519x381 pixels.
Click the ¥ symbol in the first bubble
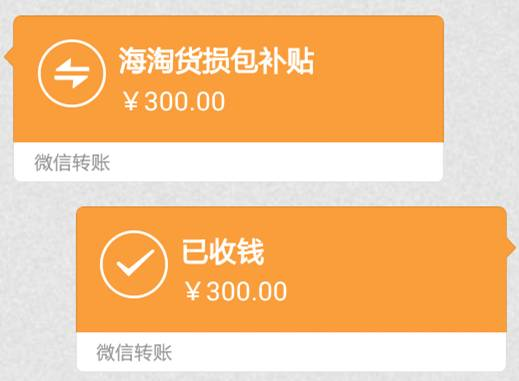131,102
